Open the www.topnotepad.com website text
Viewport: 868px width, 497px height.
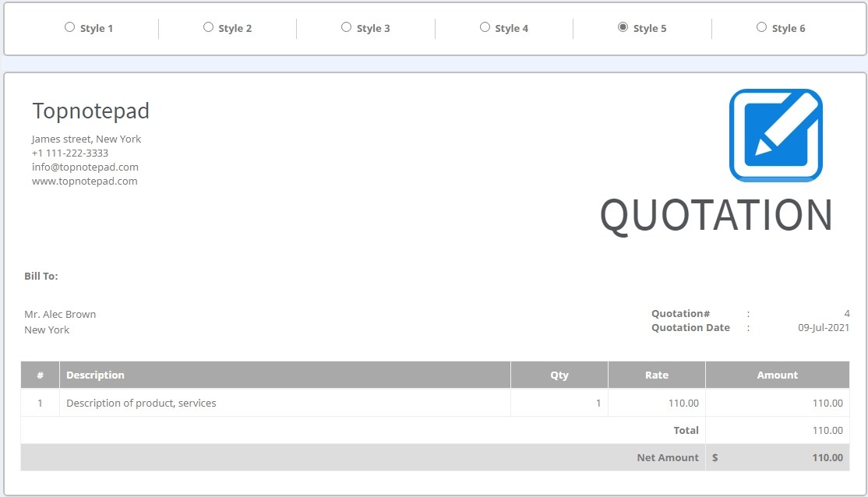[x=85, y=181]
